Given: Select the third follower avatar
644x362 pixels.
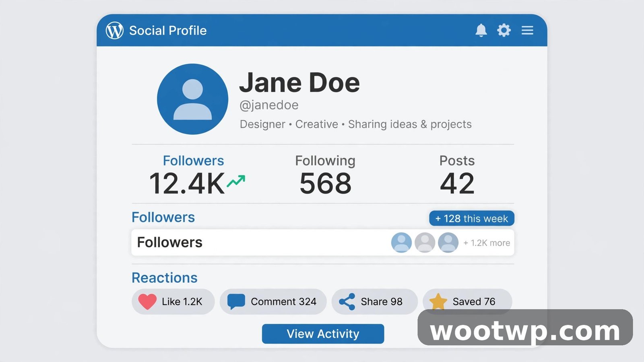Looking at the screenshot, I should pos(448,243).
